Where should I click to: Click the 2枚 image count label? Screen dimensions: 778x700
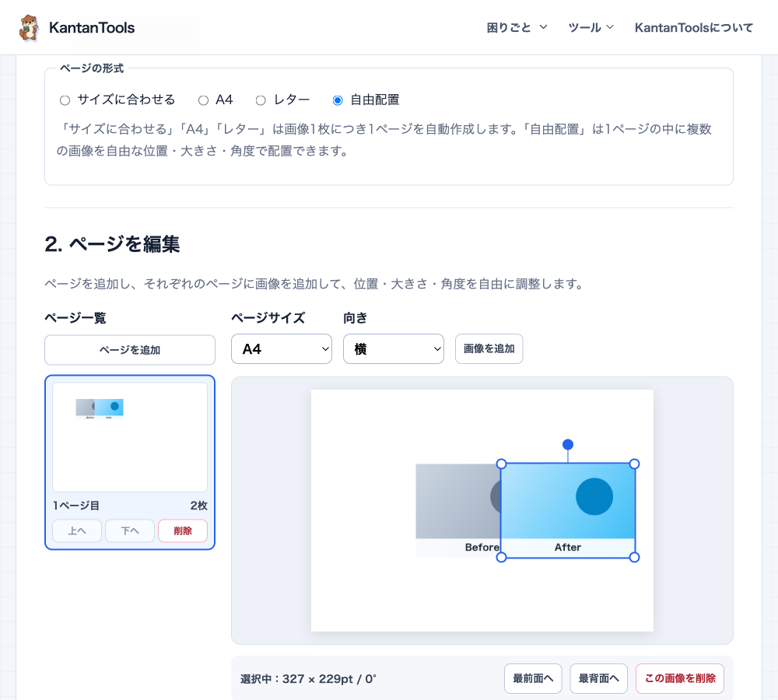click(x=198, y=506)
